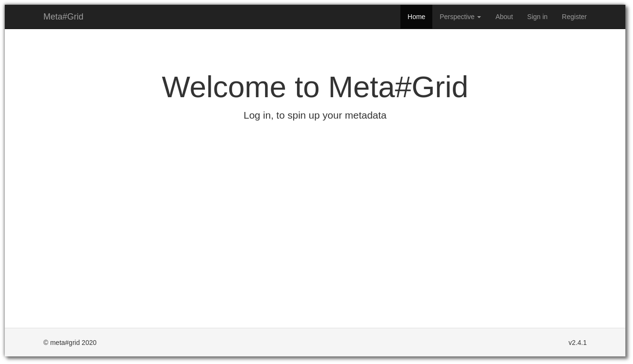Viewport: 633px width, 364px height.
Task: Navigate home via the Meta#Grid title
Action: (63, 17)
